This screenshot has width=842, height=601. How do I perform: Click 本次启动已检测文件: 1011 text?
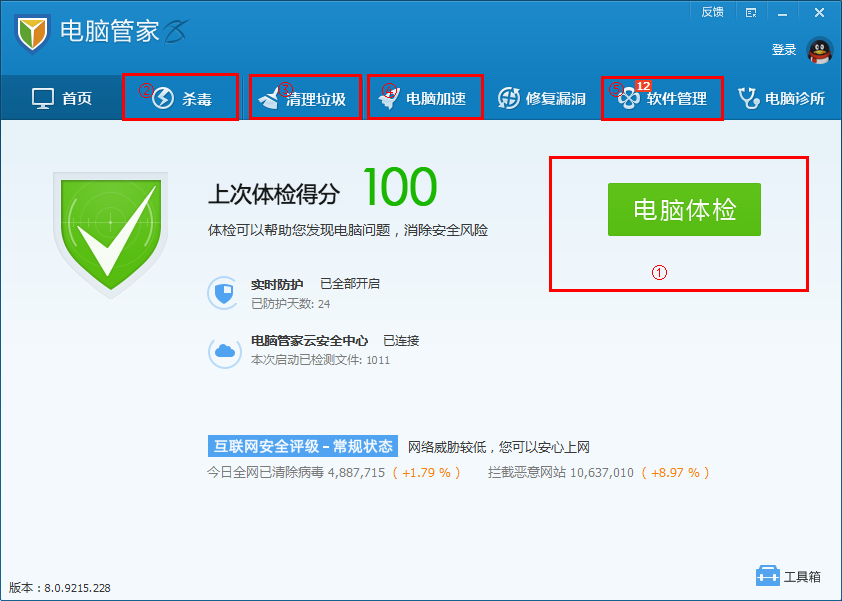point(321,360)
